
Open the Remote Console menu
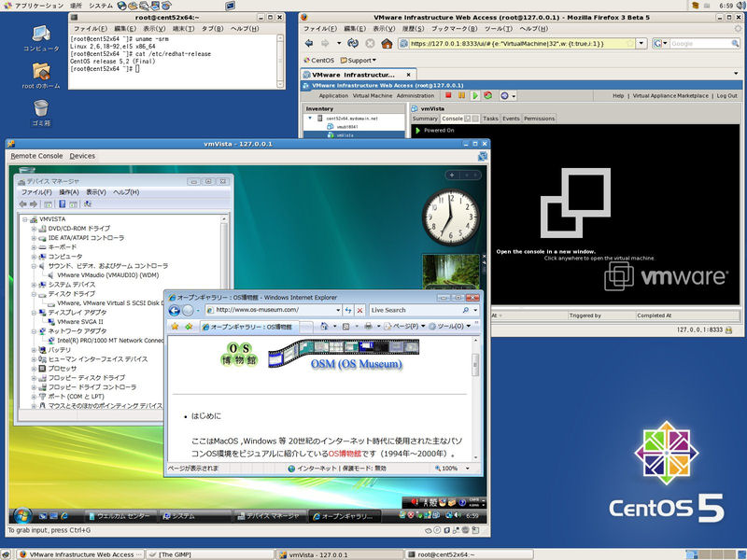(36, 156)
